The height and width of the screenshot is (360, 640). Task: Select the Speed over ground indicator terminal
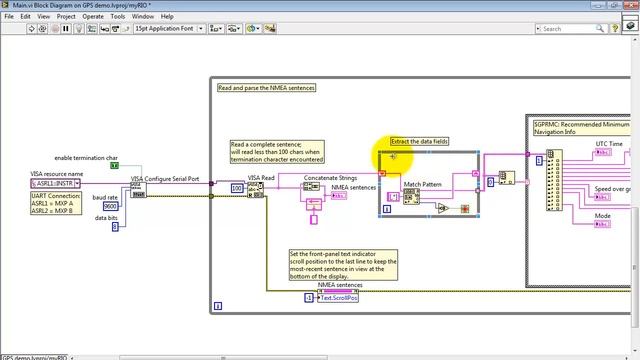click(x=602, y=197)
